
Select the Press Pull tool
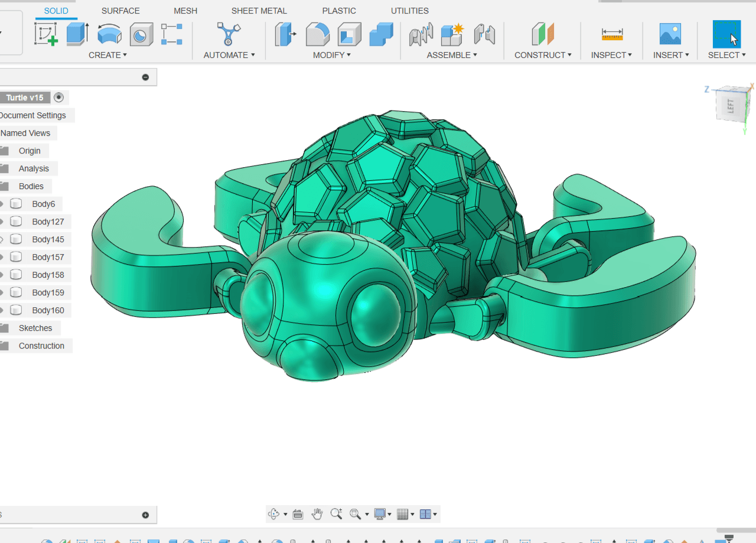pos(286,34)
